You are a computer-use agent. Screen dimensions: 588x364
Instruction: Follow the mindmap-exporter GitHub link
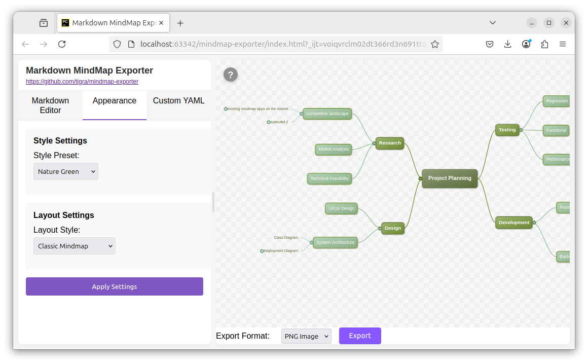(82, 82)
